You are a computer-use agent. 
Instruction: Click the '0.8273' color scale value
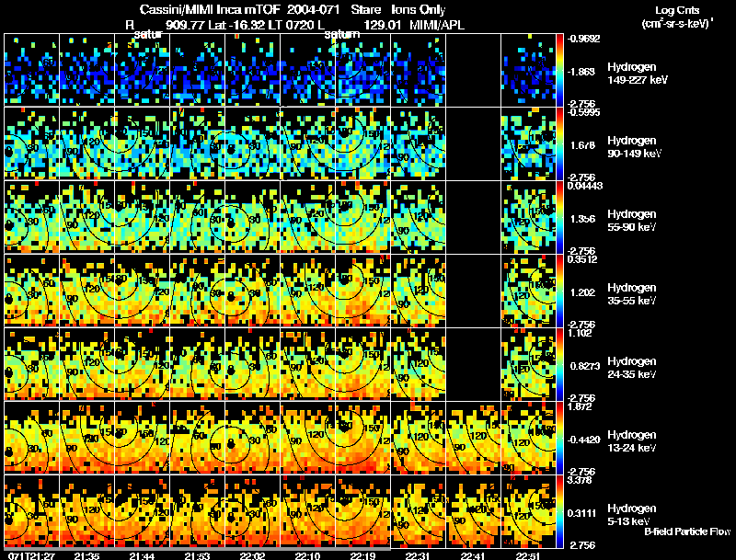point(585,366)
